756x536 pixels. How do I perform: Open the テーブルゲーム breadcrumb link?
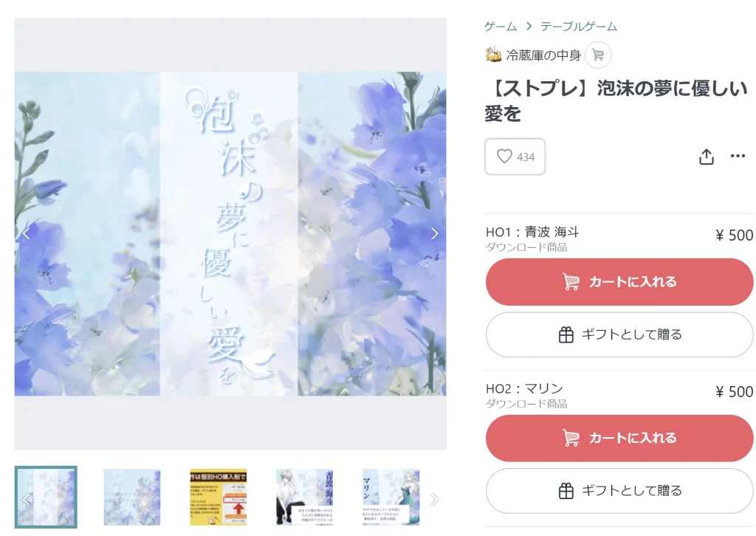[x=579, y=27]
